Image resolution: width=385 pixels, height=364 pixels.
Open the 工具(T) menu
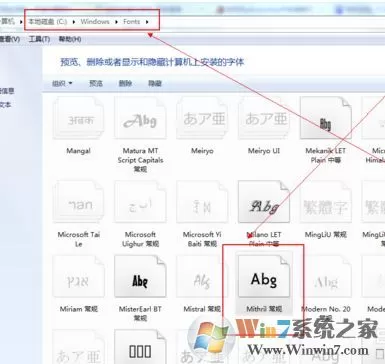[39, 39]
